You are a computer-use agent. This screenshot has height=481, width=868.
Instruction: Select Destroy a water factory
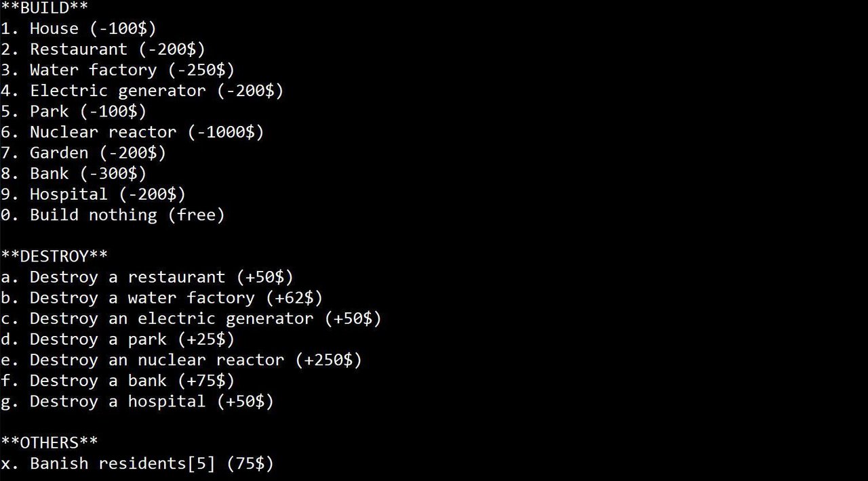(x=162, y=298)
